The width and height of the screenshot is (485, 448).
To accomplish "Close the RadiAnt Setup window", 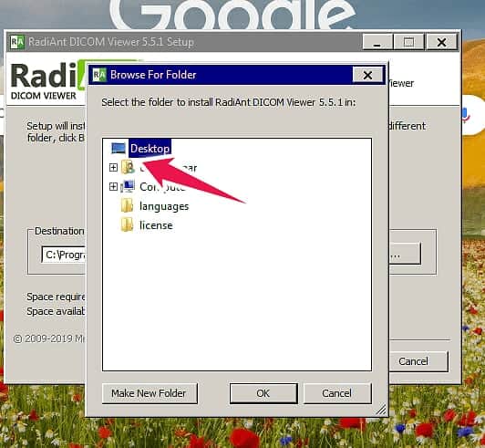I will pos(441,42).
